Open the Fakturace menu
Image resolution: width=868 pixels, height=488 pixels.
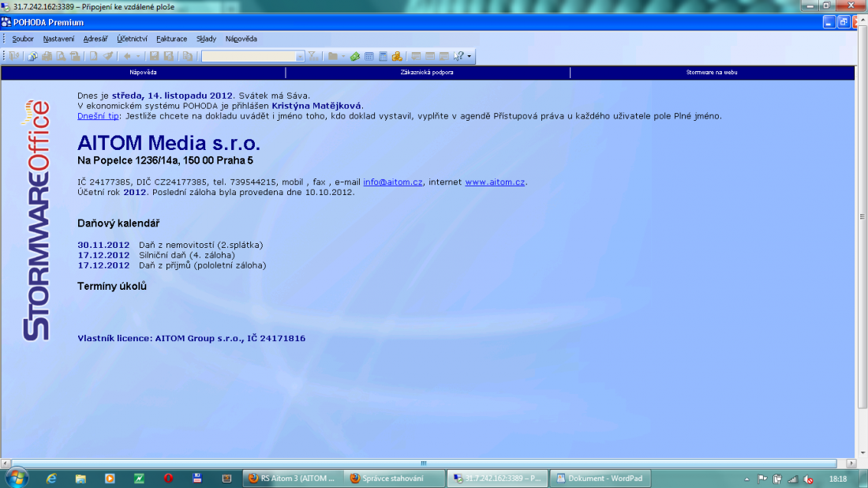tap(171, 39)
